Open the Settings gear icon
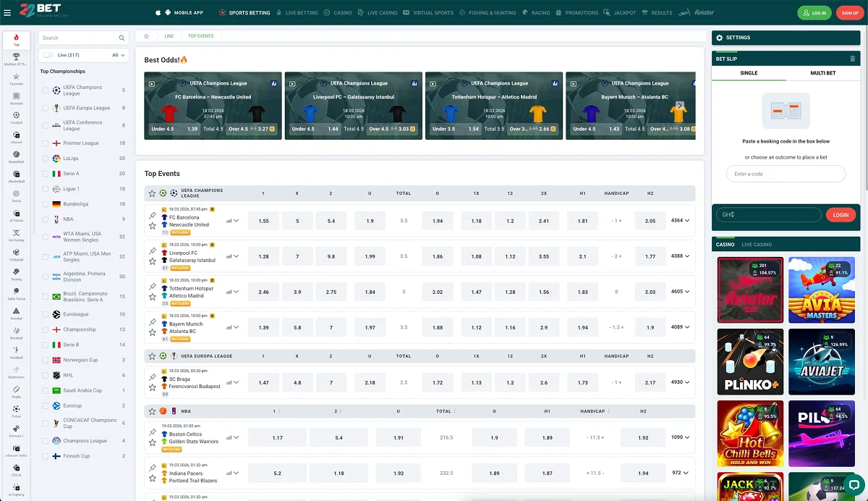Screen dimensions: 868x501 point(719,38)
